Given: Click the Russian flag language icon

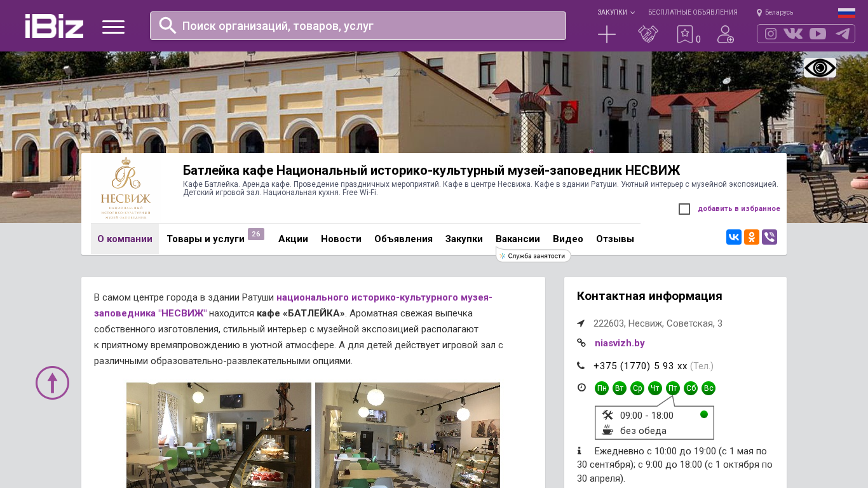Looking at the screenshot, I should click(846, 13).
